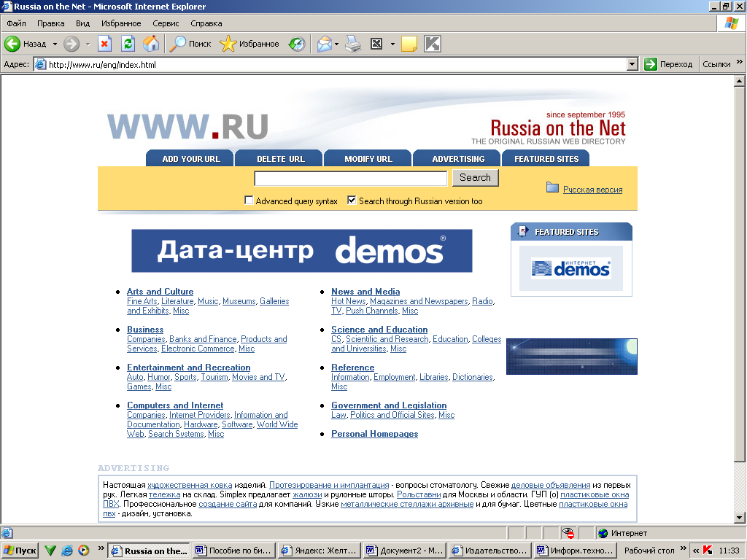The image size is (747, 560).
Task: Follow the Русская версия link
Action: pyautogui.click(x=592, y=190)
